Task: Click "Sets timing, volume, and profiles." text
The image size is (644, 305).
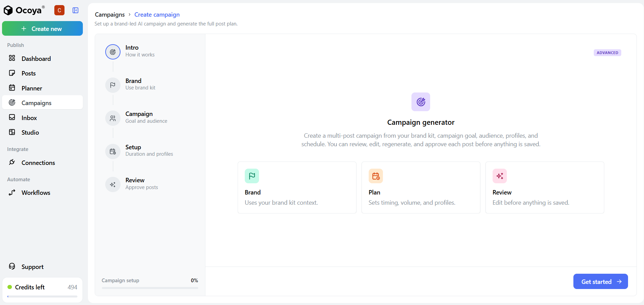Action: (x=412, y=203)
